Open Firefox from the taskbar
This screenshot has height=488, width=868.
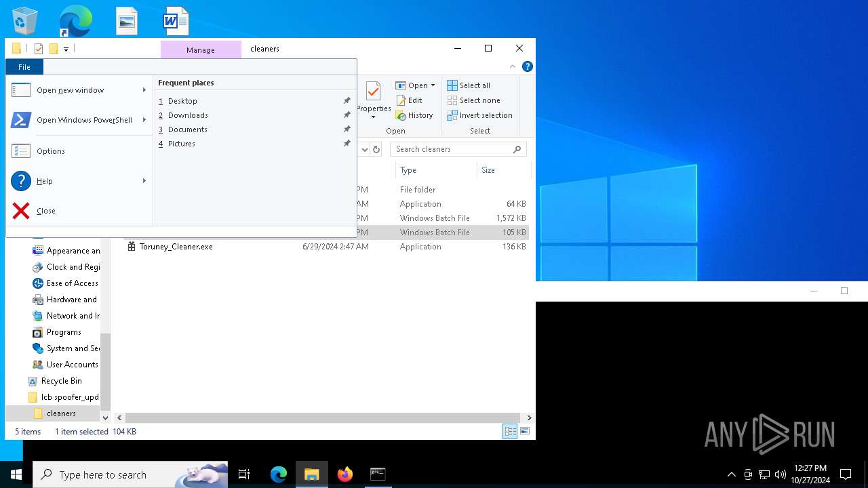coord(345,474)
